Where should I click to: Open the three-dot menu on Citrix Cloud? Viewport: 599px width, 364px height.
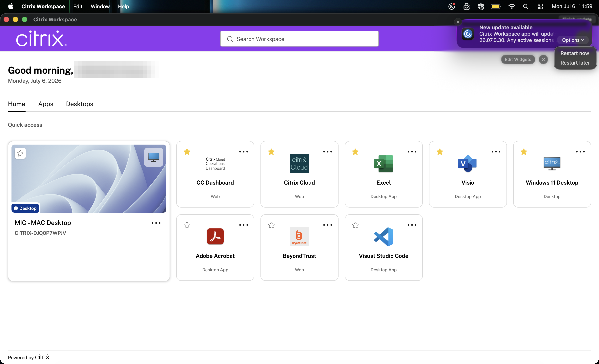coord(327,152)
